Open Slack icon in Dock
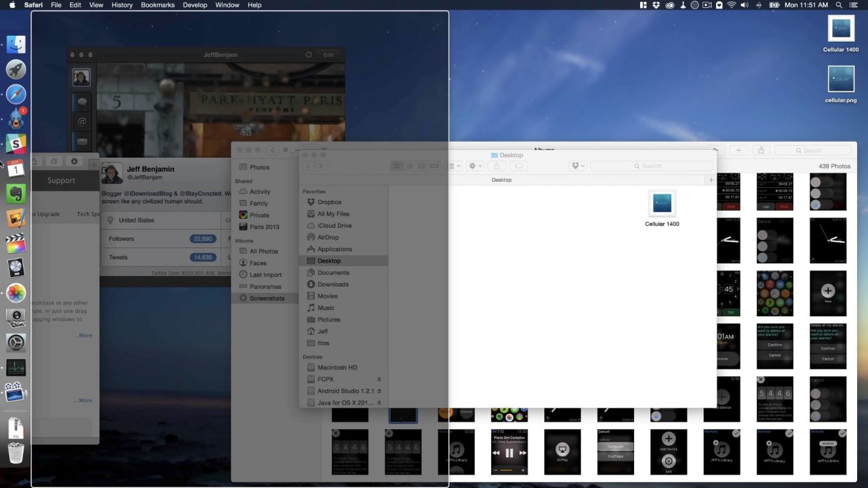 coord(16,143)
